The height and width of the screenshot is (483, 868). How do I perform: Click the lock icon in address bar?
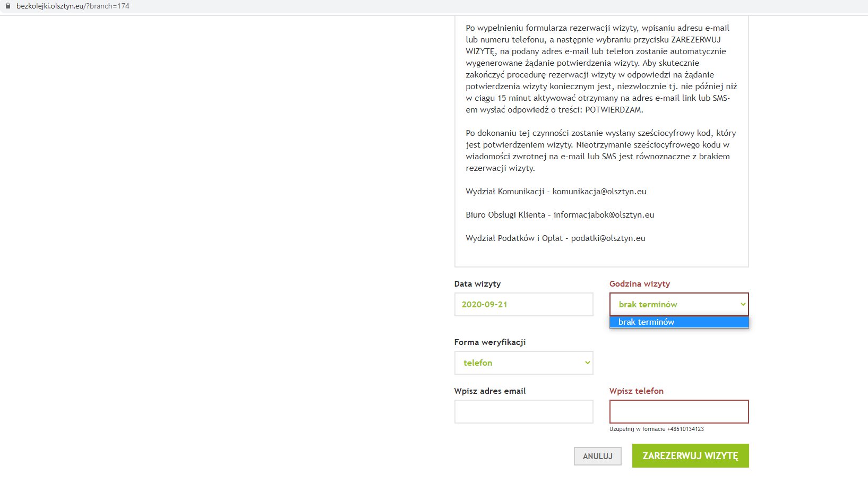(7, 6)
